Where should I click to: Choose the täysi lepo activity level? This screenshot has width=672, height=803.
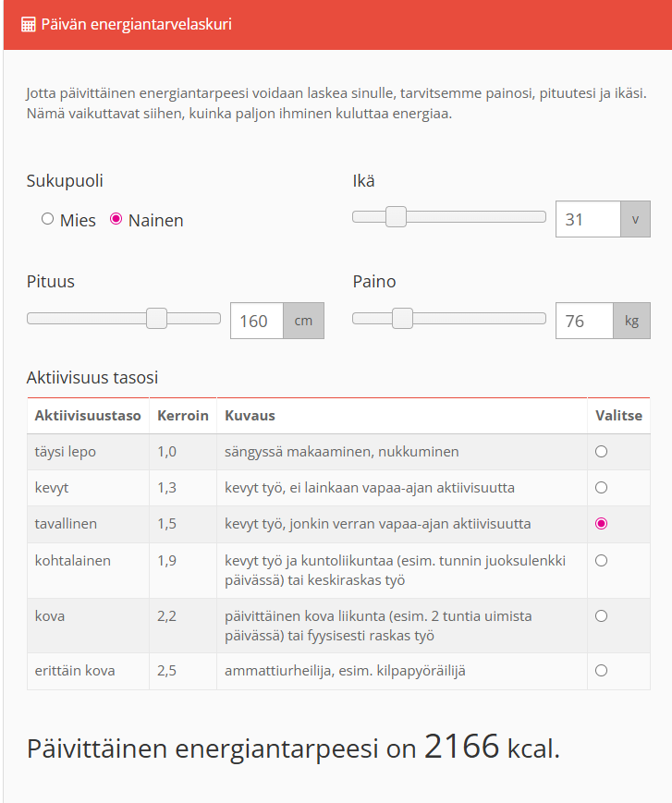point(602,452)
